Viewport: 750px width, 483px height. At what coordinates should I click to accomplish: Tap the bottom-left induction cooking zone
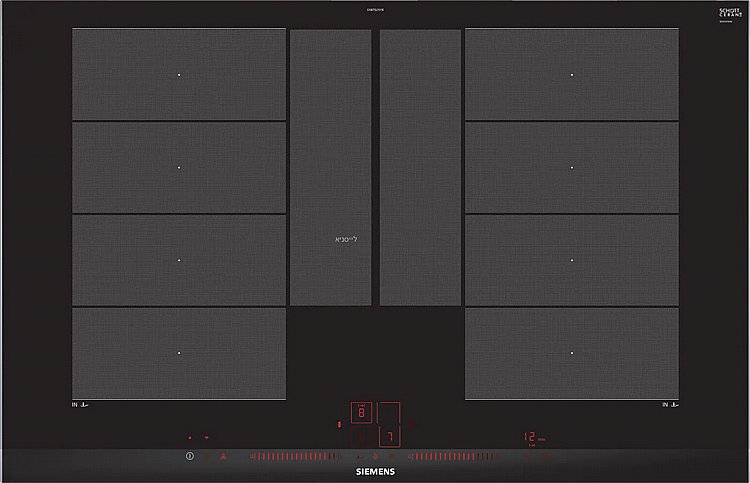179,353
